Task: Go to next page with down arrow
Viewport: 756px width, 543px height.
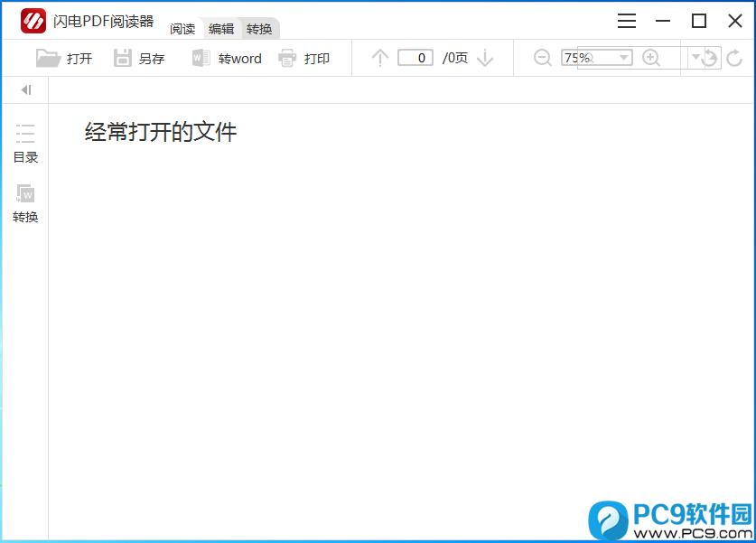Action: 485,58
